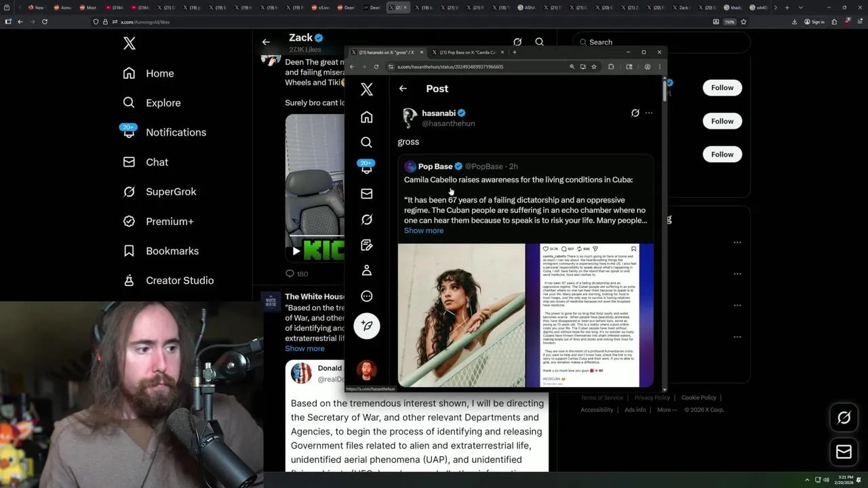Open three-dot menu on hasanabi post
This screenshot has height=488, width=868.
pyautogui.click(x=649, y=113)
